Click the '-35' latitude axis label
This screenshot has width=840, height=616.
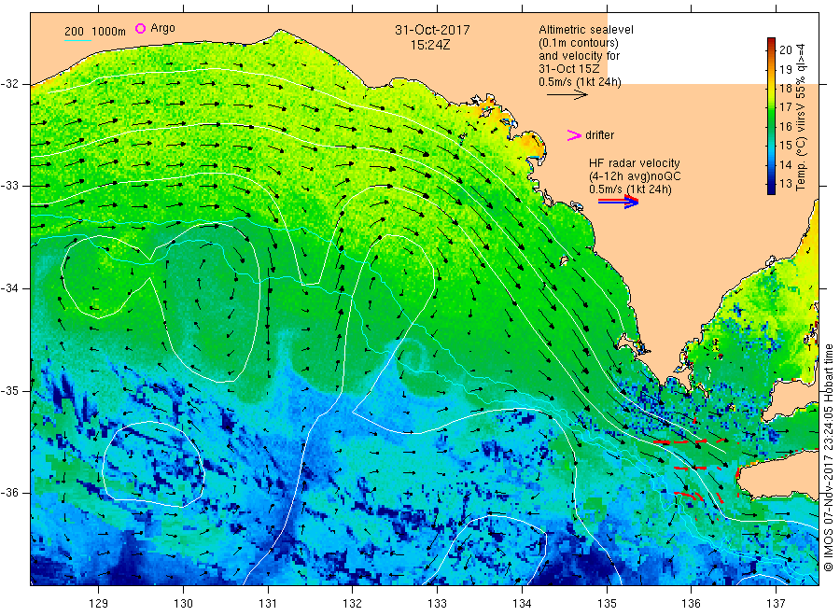pyautogui.click(x=9, y=391)
